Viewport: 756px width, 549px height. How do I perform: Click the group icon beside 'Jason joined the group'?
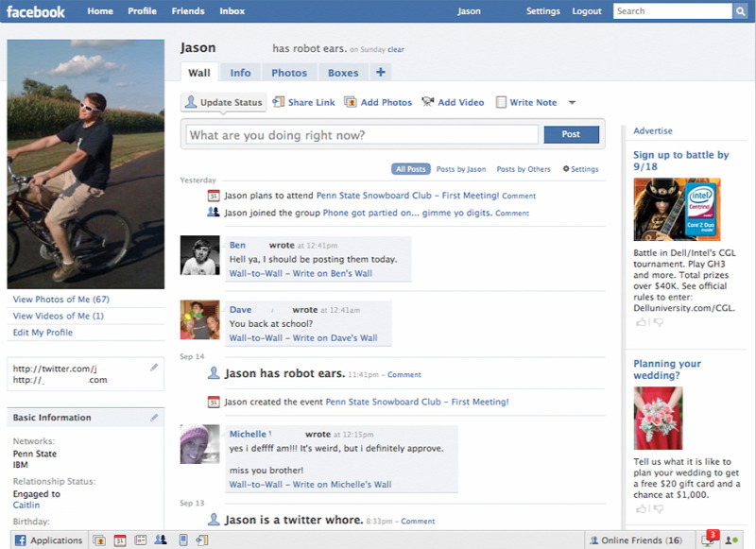click(x=214, y=212)
